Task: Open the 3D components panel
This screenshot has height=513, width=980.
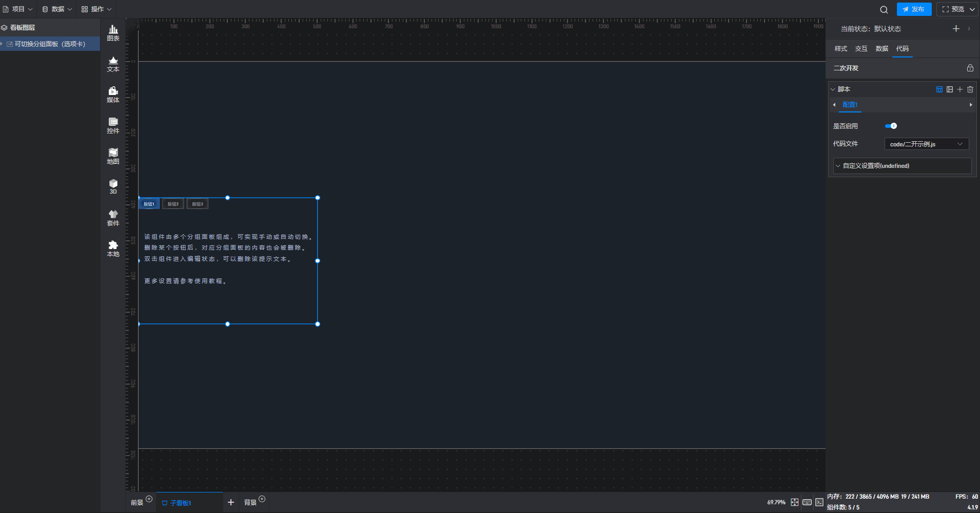Action: (113, 187)
